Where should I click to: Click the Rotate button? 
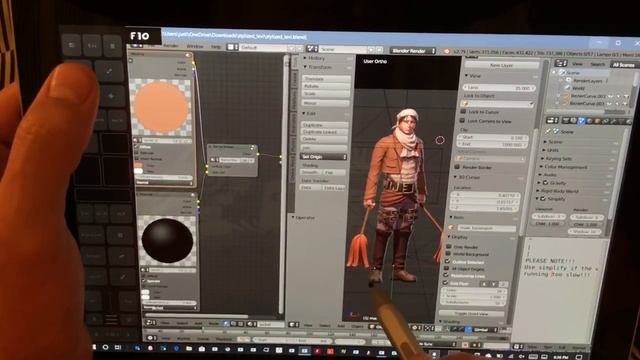326,86
